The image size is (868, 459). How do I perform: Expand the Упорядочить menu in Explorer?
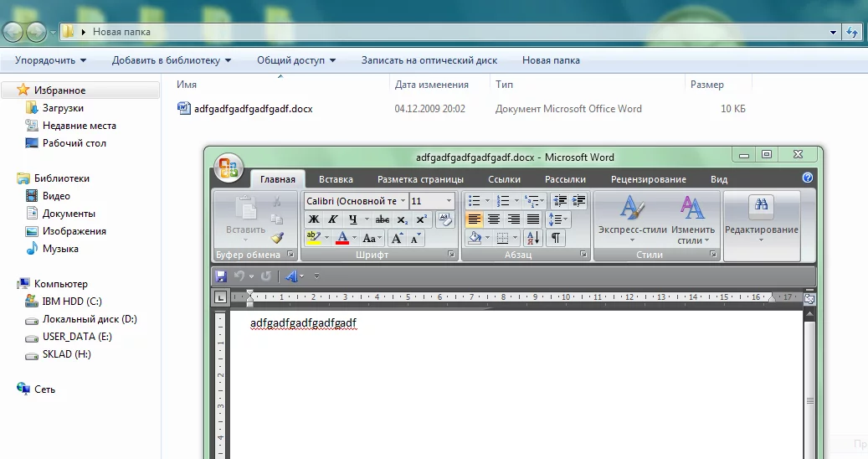tap(50, 60)
